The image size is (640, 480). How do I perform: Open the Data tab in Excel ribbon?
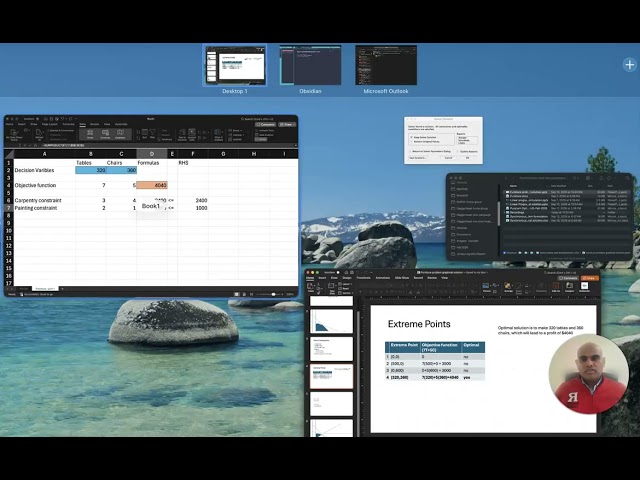pos(82,124)
